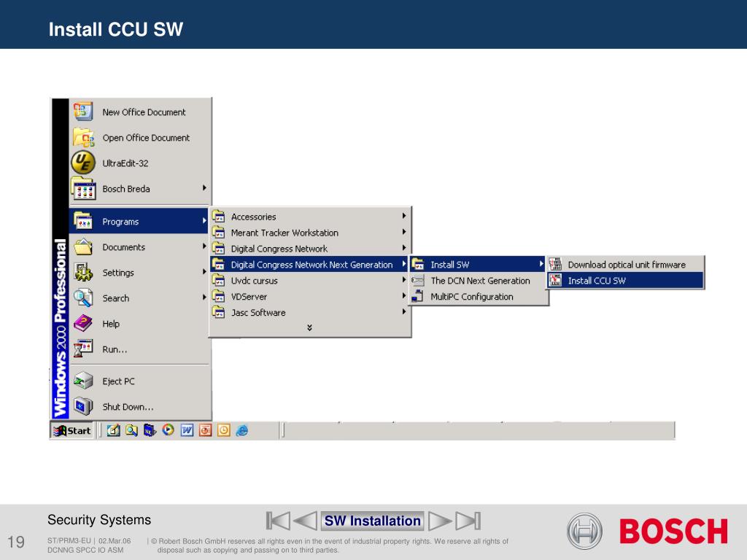Click the Eject PC label
The width and height of the screenshot is (747, 560).
(118, 381)
